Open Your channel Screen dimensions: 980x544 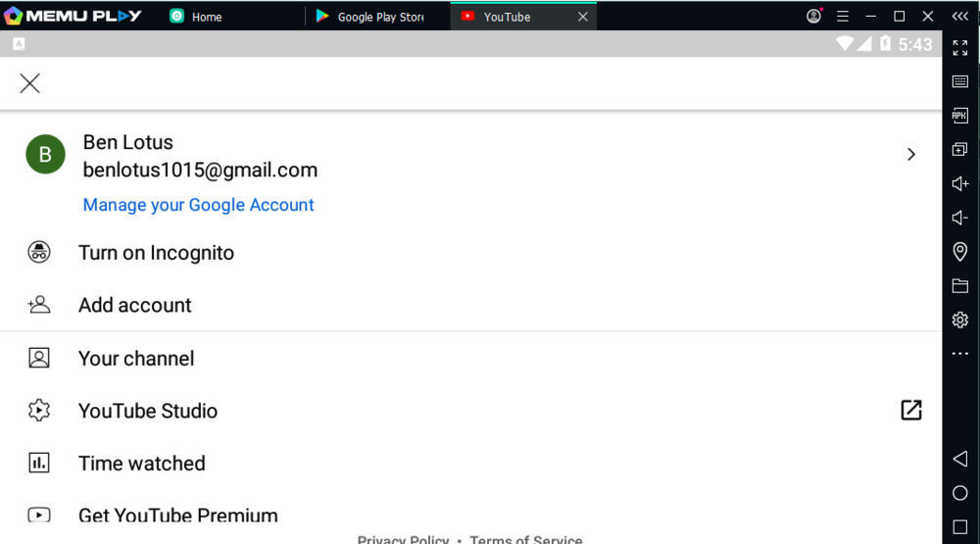point(136,359)
